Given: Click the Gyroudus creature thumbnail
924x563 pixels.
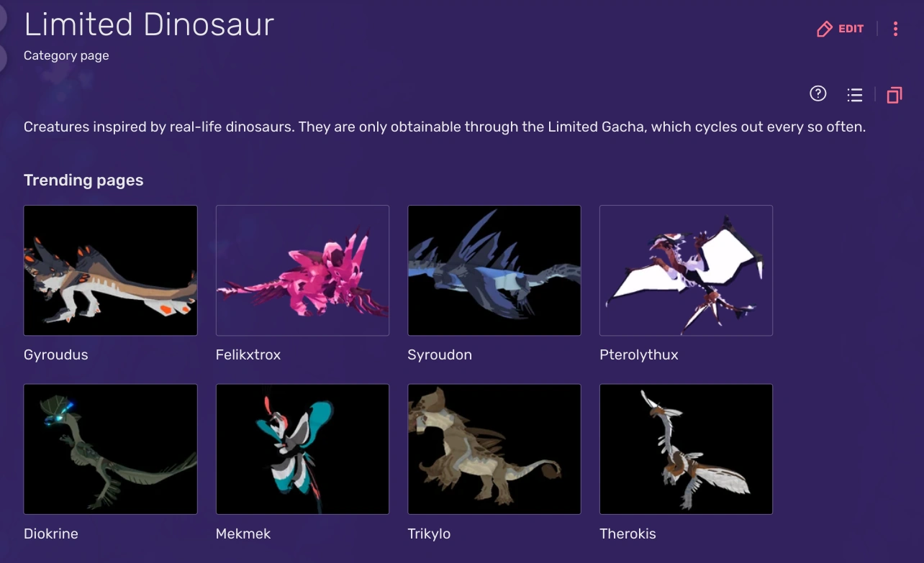Looking at the screenshot, I should [110, 270].
